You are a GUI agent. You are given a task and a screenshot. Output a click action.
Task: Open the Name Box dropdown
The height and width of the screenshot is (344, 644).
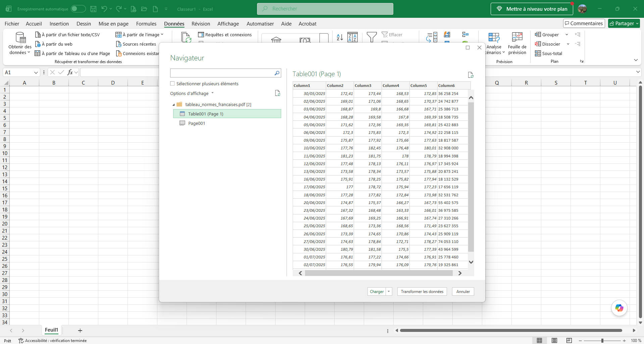36,72
